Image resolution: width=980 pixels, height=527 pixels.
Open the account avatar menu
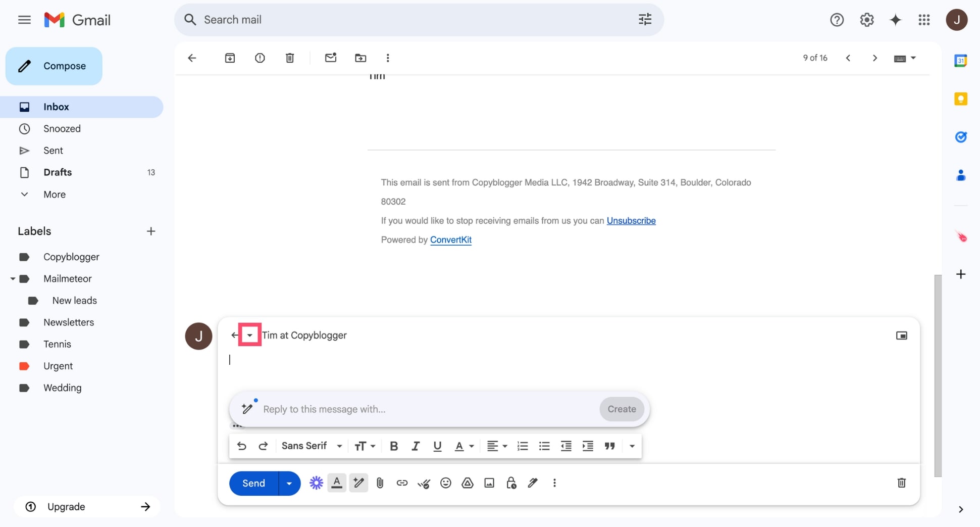click(956, 20)
